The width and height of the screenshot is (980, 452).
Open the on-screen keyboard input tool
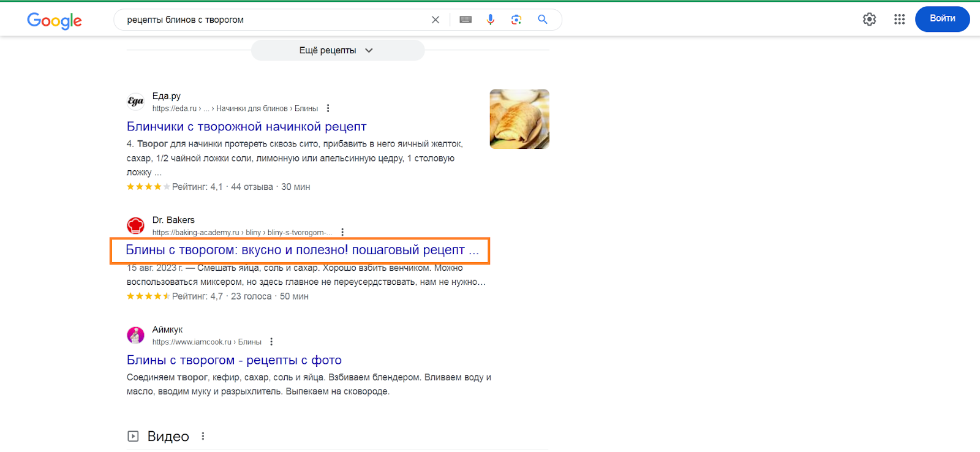click(466, 20)
